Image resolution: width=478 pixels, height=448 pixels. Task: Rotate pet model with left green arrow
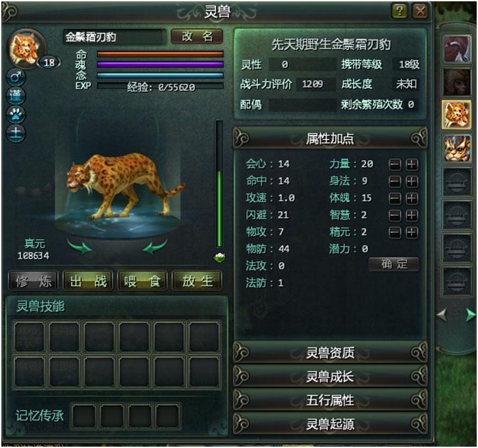click(x=79, y=247)
